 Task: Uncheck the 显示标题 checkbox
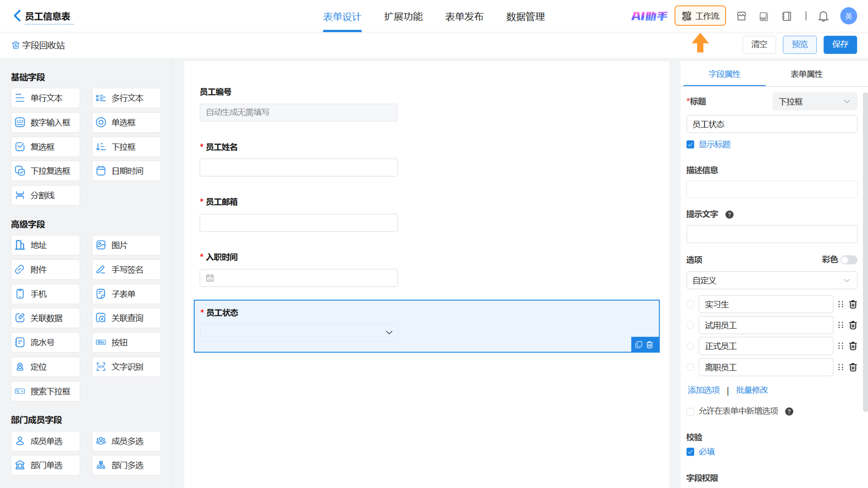[x=690, y=145]
